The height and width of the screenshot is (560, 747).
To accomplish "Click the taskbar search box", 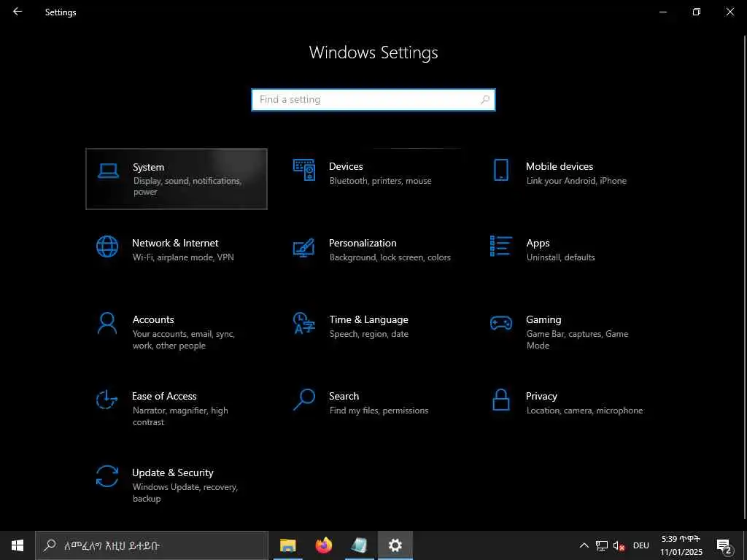I will 152,545.
